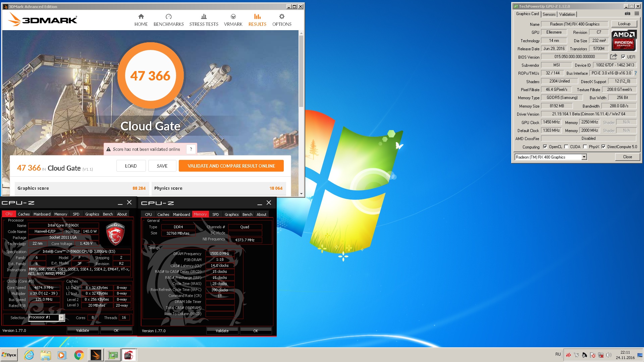The image size is (644, 362).
Task: Click the volume speaker tray icon
Action: pyautogui.click(x=609, y=355)
